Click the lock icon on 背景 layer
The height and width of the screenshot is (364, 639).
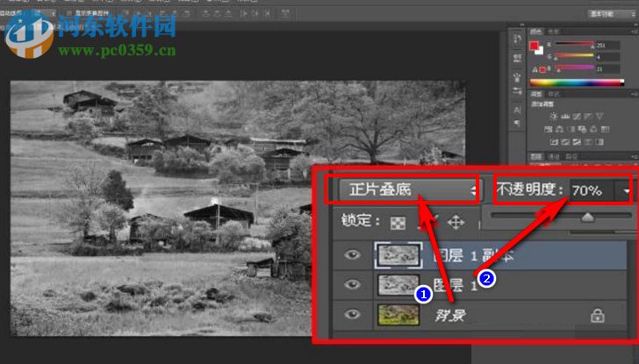click(x=598, y=315)
